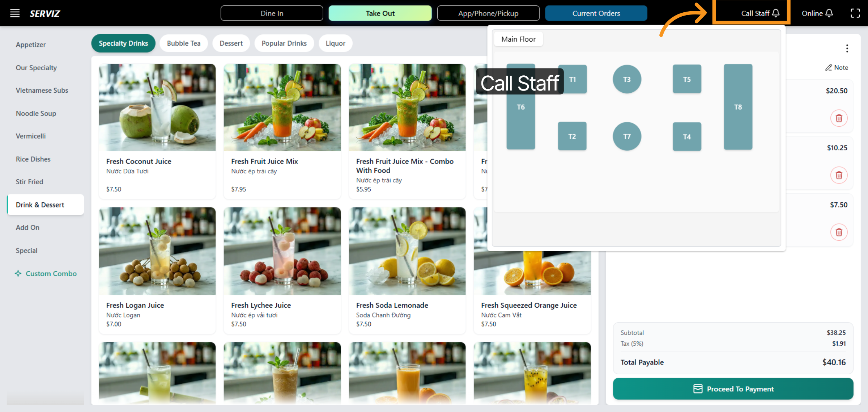Open the Popular Drinks tab
This screenshot has height=412, width=868.
pyautogui.click(x=284, y=43)
